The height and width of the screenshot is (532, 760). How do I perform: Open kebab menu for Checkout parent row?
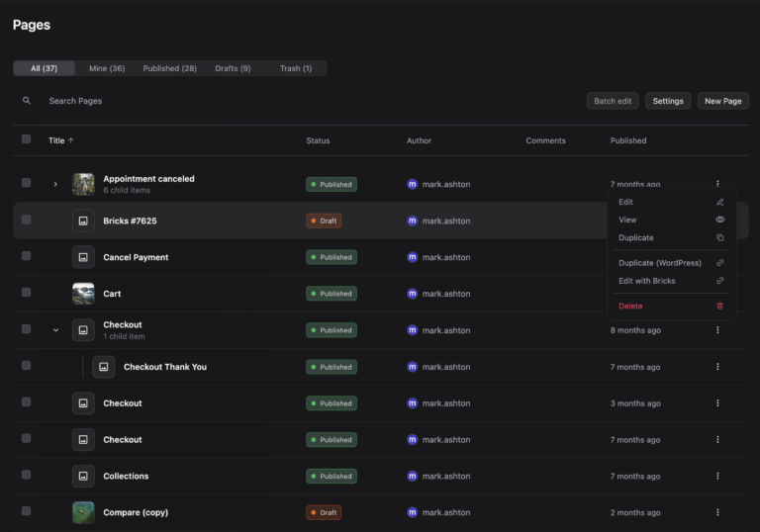point(717,330)
